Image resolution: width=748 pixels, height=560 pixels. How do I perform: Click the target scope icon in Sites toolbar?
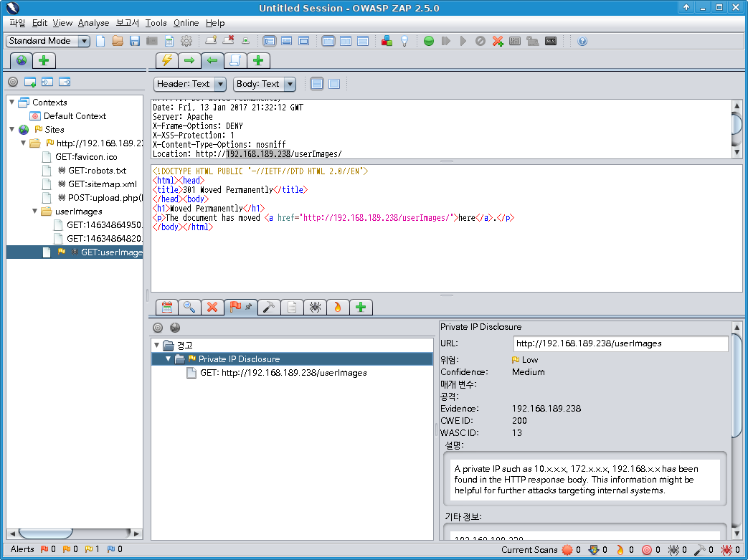point(13,82)
